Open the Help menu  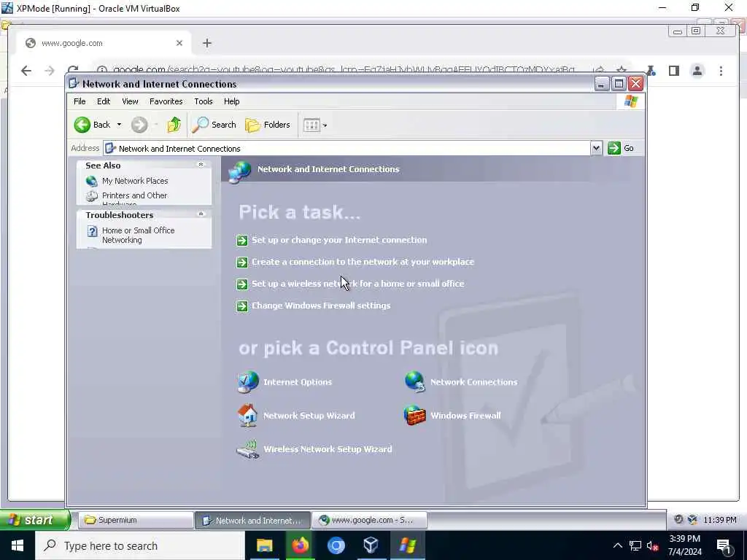231,101
